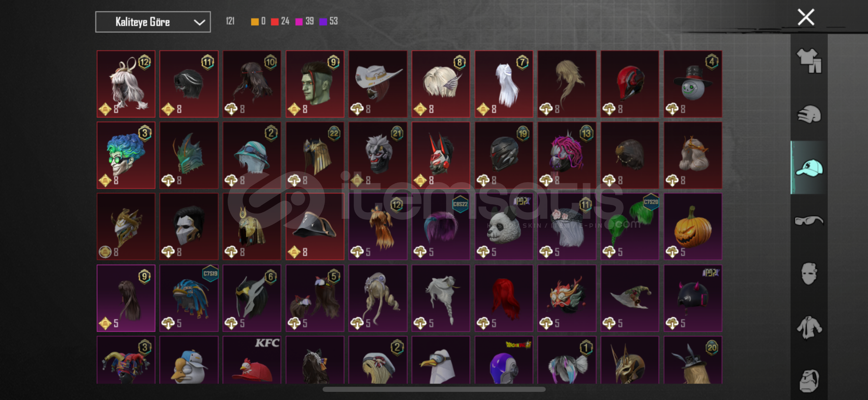
Task: Select the red helmet item
Action: [x=630, y=84]
